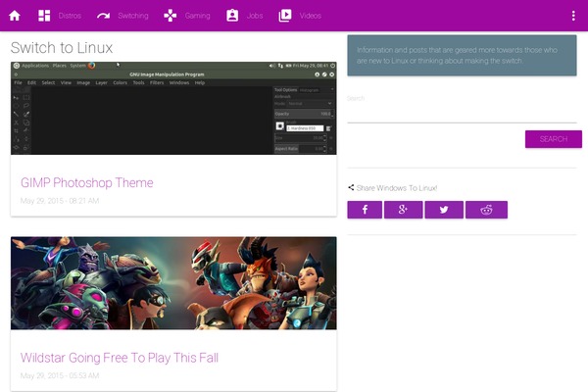
Task: Click the Share Windows To Linux! text
Action: (397, 188)
